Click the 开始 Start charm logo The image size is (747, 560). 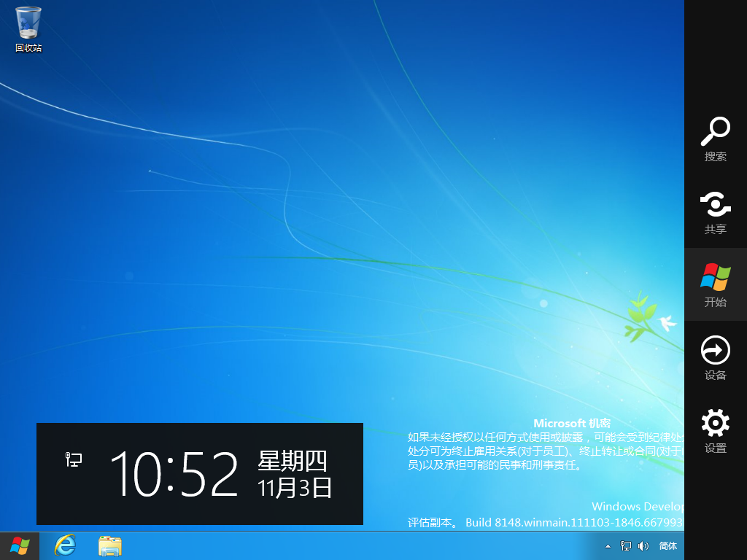coord(716,277)
